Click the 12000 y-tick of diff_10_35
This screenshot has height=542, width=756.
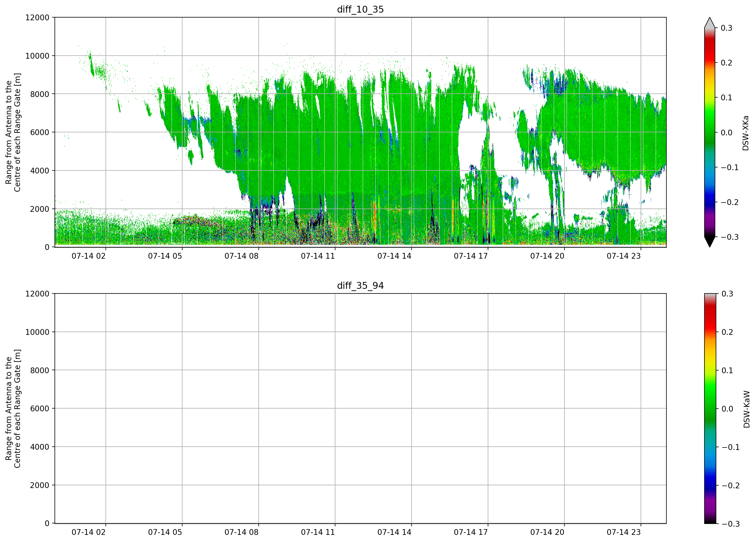pos(37,17)
